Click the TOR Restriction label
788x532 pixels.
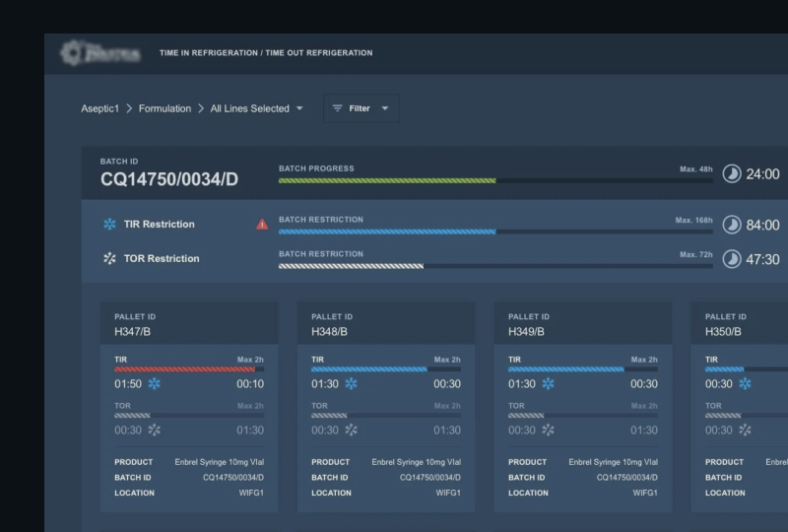tap(162, 258)
